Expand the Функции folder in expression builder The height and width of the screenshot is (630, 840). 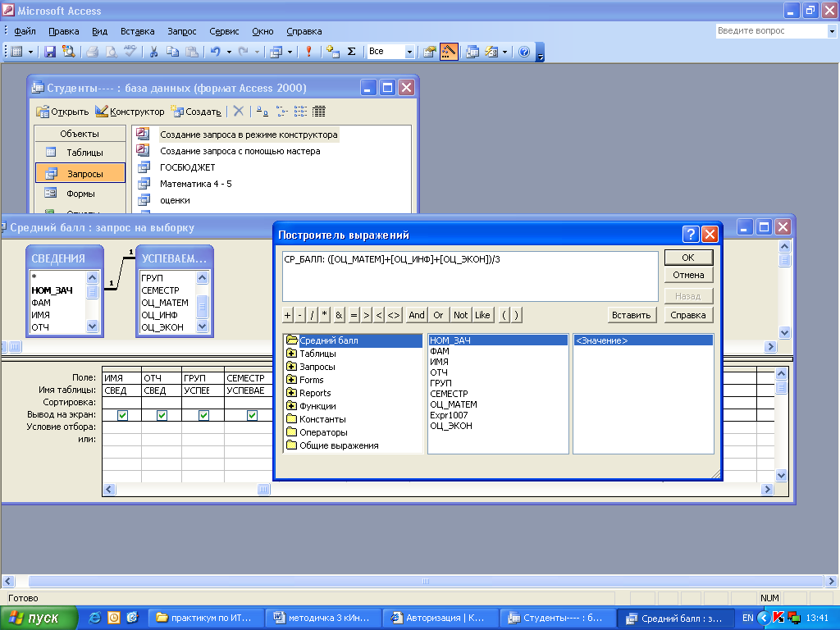tap(291, 405)
